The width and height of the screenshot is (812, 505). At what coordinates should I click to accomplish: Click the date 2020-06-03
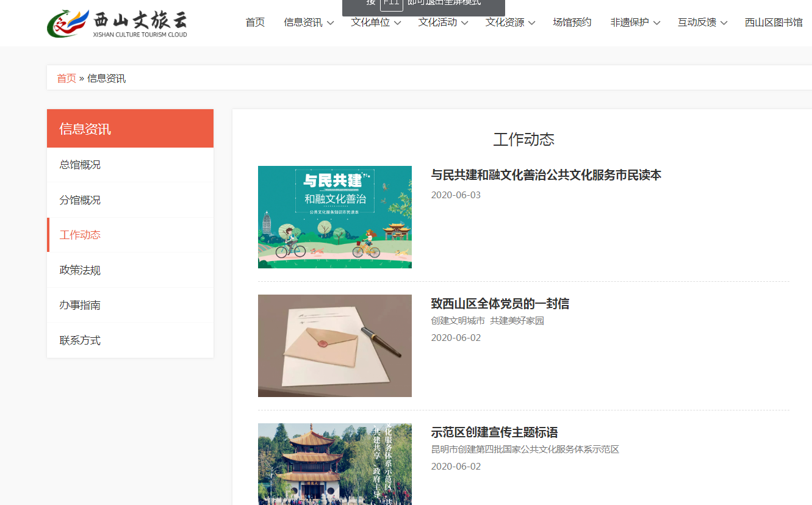click(x=456, y=195)
